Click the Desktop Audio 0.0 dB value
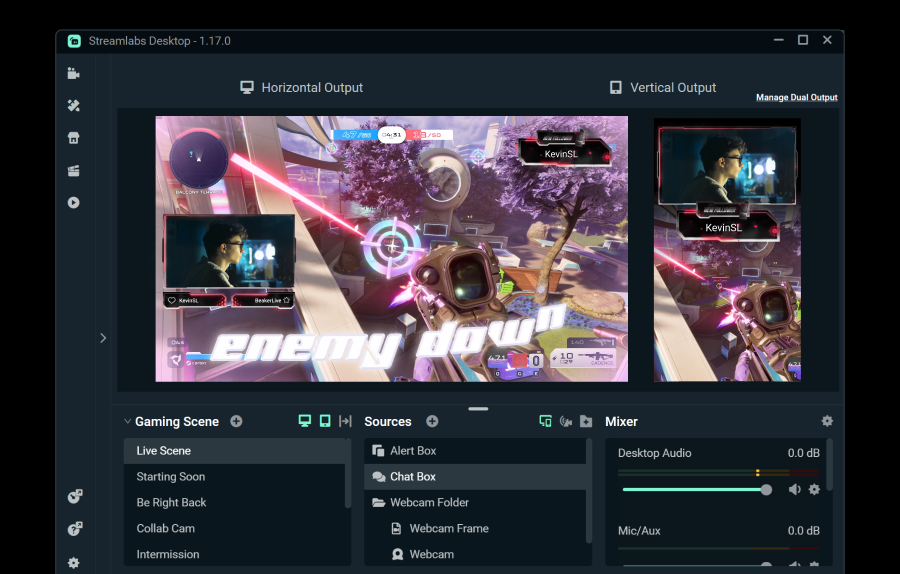Viewport: 900px width, 574px height. point(804,453)
